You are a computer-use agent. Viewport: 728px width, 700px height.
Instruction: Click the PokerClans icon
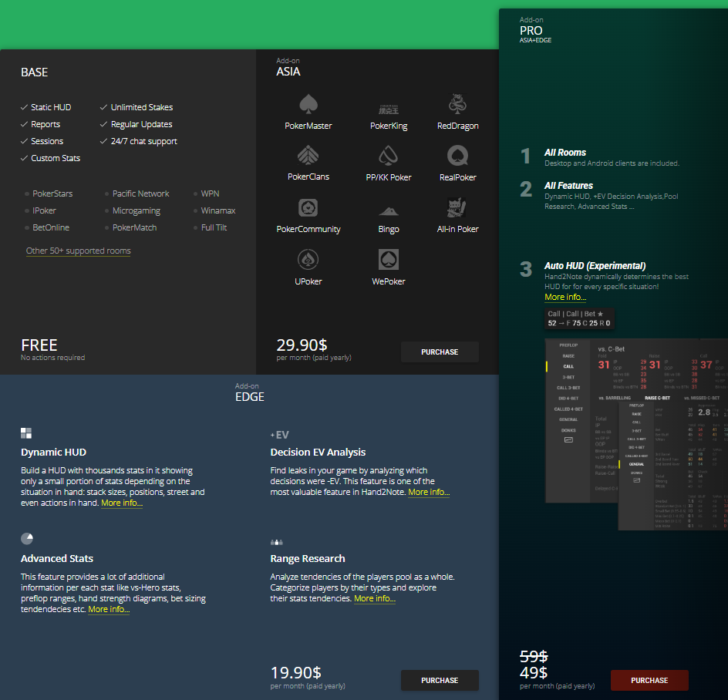click(x=308, y=155)
